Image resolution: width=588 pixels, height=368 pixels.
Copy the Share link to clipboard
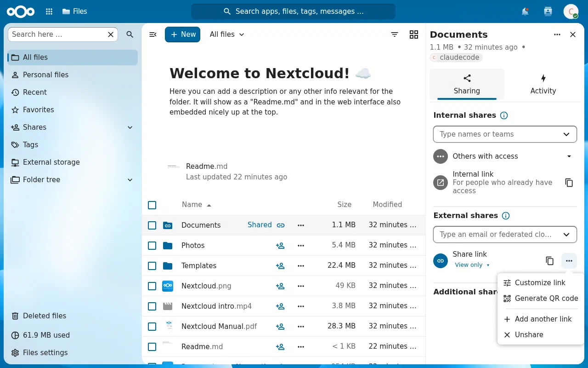[x=550, y=261]
